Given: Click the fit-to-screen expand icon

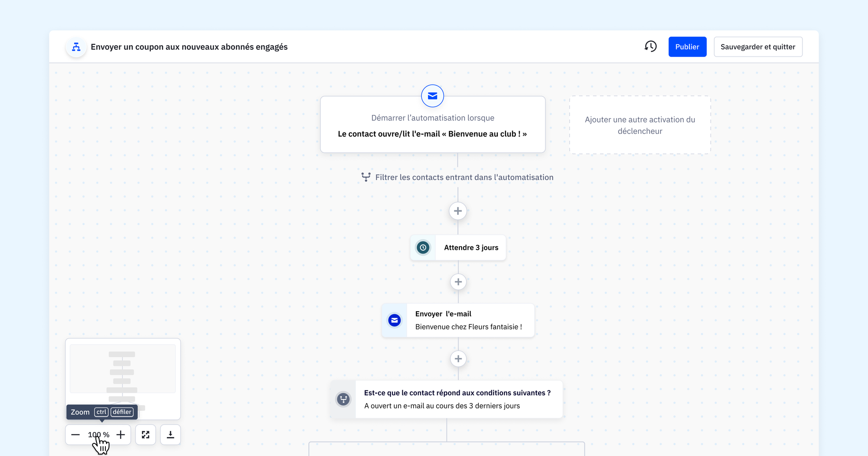Looking at the screenshot, I should tap(146, 435).
